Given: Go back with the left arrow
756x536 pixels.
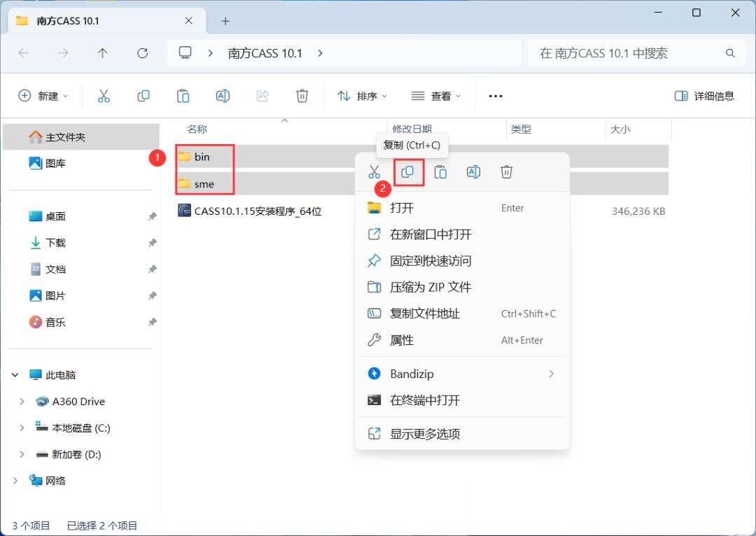Looking at the screenshot, I should pos(23,53).
